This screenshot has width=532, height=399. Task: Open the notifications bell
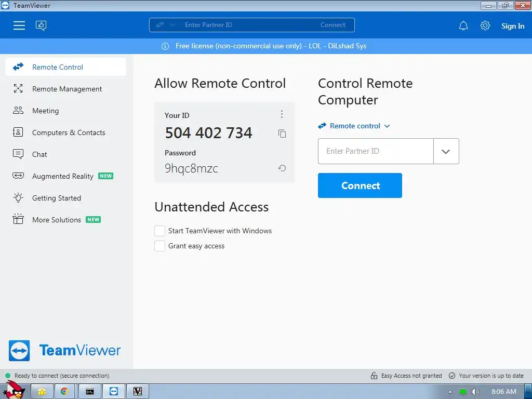coord(463,25)
